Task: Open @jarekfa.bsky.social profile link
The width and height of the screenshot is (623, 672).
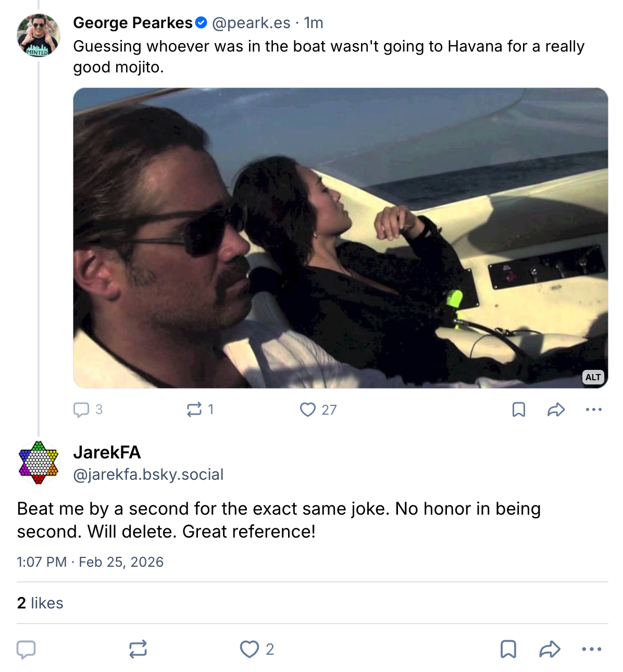Action: click(148, 475)
